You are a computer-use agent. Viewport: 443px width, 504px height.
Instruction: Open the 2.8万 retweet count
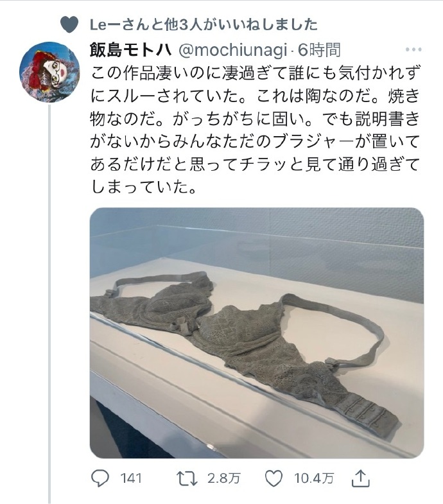coord(224,478)
